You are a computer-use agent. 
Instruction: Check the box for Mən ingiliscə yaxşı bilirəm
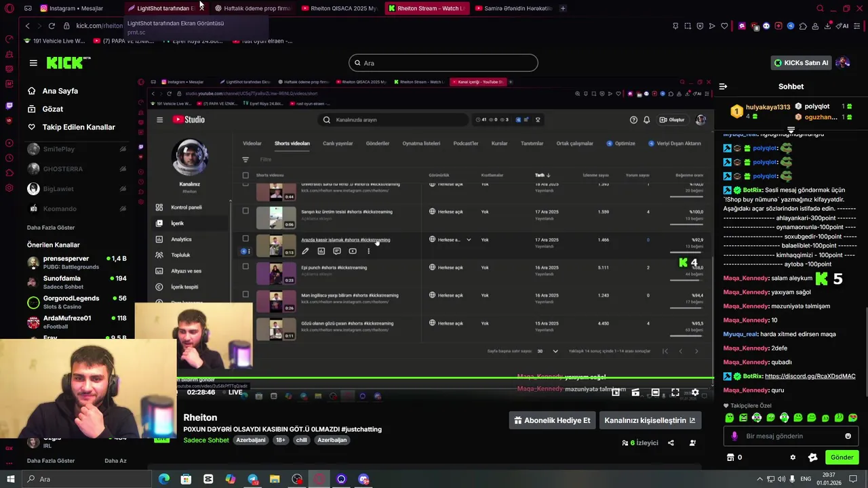tap(245, 294)
